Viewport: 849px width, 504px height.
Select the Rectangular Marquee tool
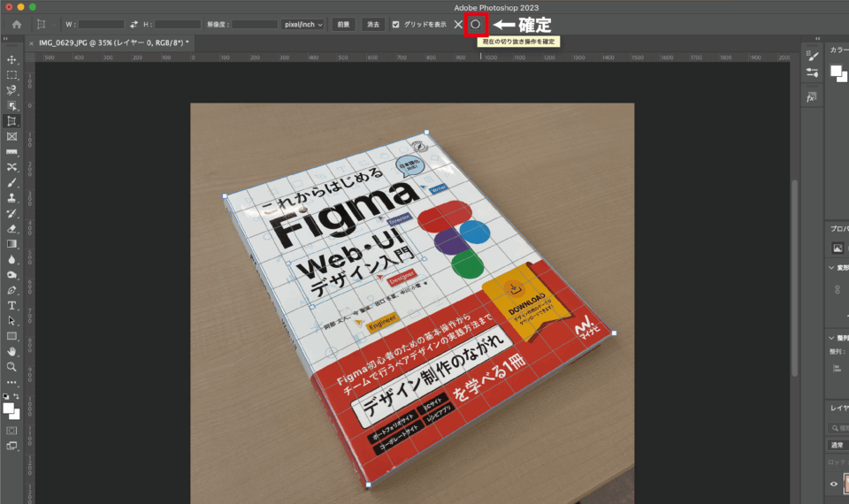[11, 74]
